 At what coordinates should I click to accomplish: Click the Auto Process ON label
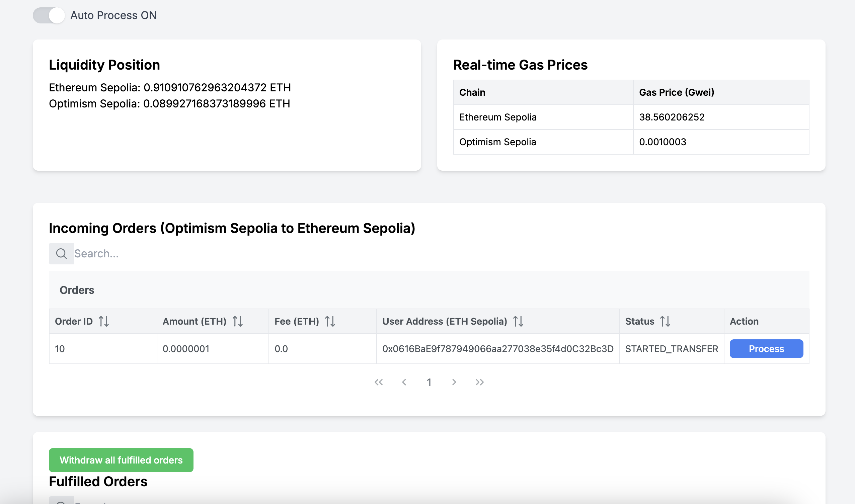113,15
